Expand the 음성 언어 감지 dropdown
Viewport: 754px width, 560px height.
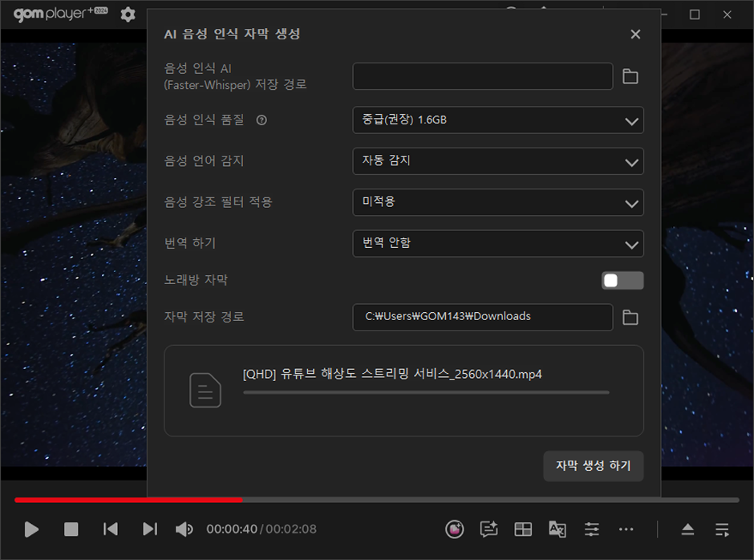(x=497, y=161)
